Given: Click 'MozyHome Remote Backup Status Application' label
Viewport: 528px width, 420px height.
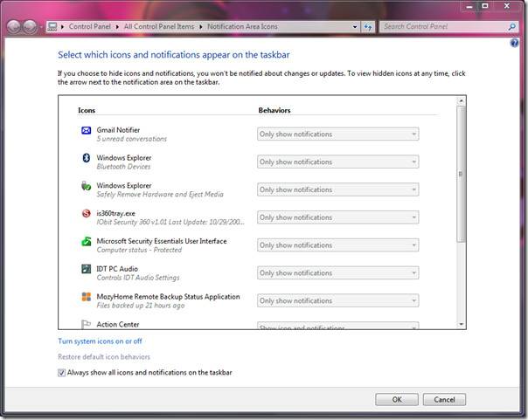Looking at the screenshot, I should 169,297.
